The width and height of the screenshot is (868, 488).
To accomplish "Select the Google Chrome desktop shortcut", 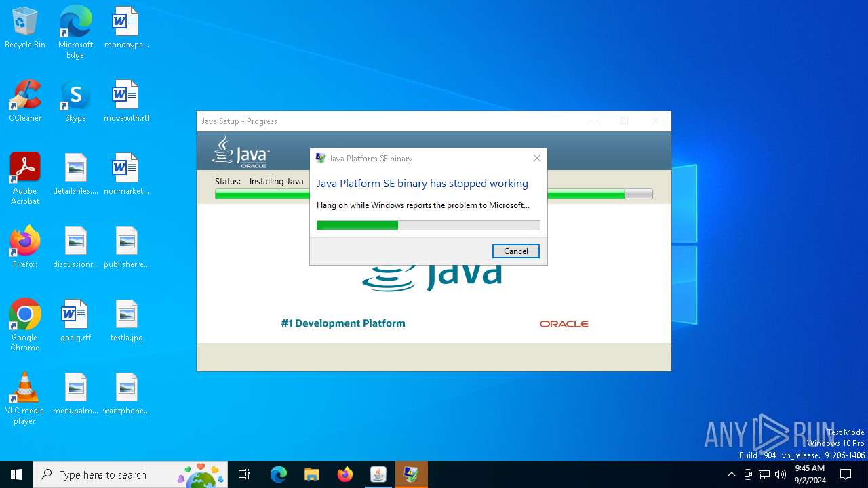I will [x=25, y=325].
